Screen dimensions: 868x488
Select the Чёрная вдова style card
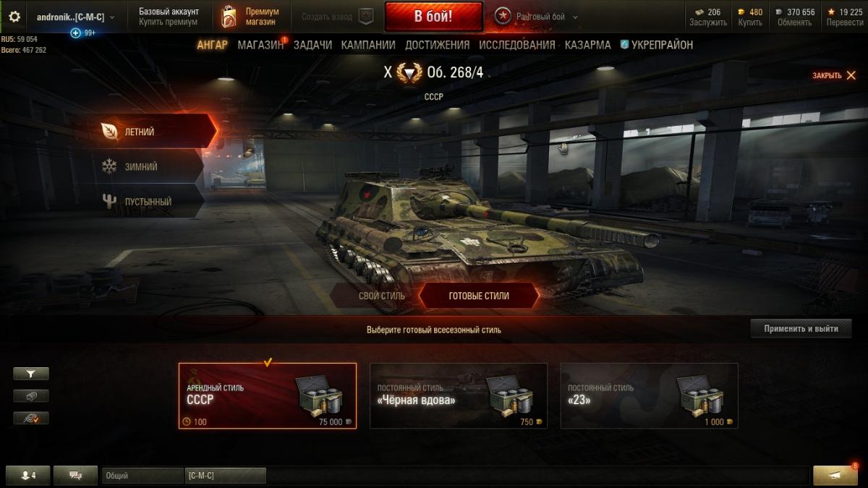(459, 396)
